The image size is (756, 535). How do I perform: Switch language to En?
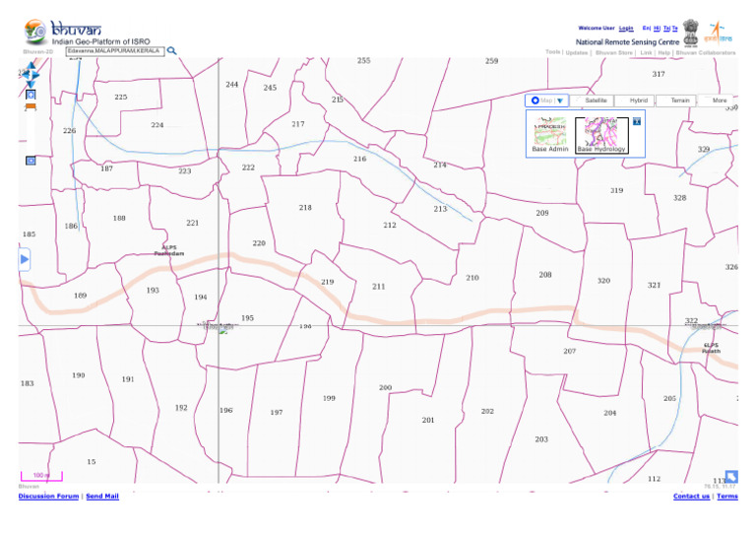tap(647, 28)
